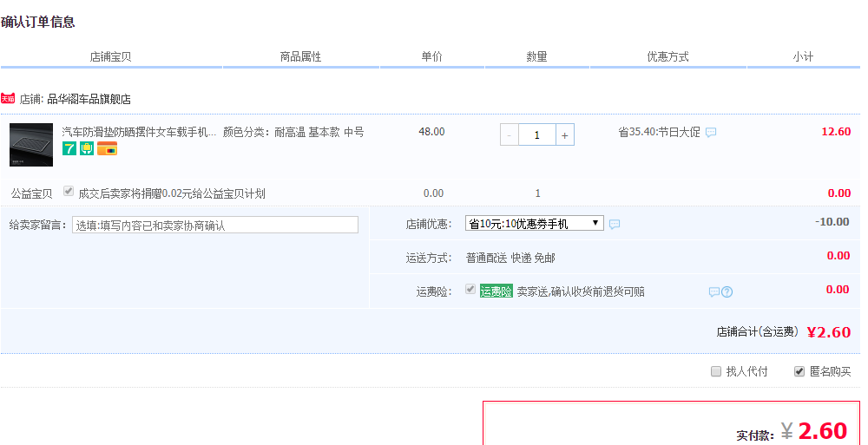Click the orange credit card icon
This screenshot has width=868, height=445.
point(107,148)
